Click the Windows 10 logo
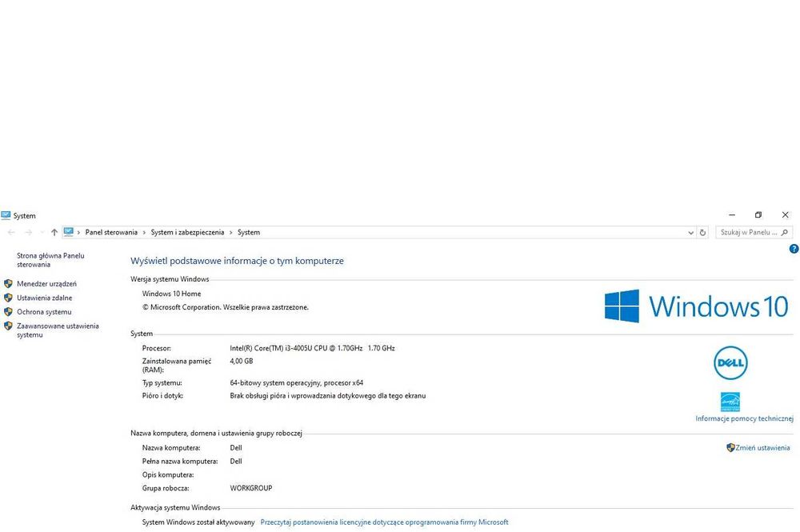 click(x=697, y=306)
